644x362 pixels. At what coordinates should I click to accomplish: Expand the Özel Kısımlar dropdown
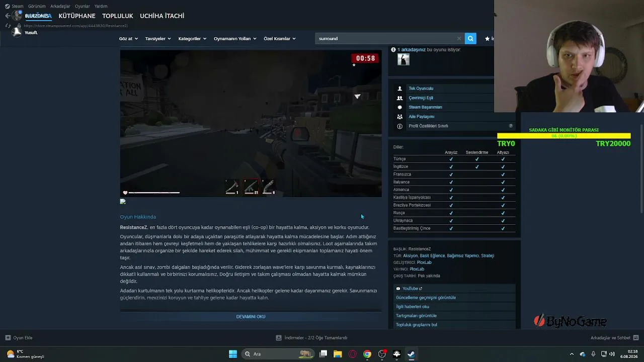(279, 39)
